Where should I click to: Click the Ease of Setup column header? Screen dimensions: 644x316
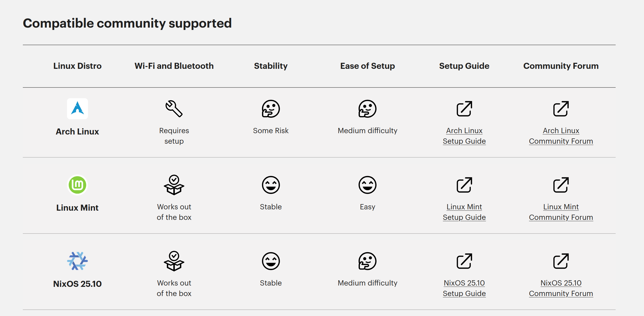pyautogui.click(x=367, y=66)
